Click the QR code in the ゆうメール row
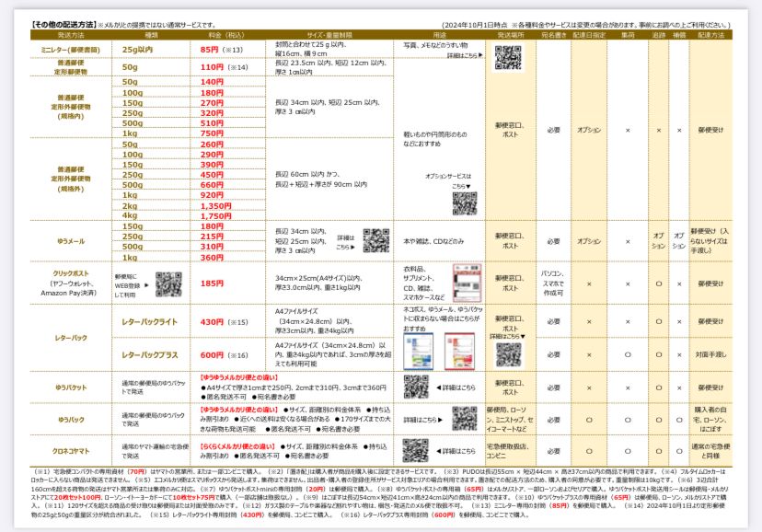Image resolution: width=762 pixels, height=532 pixels. tap(376, 241)
